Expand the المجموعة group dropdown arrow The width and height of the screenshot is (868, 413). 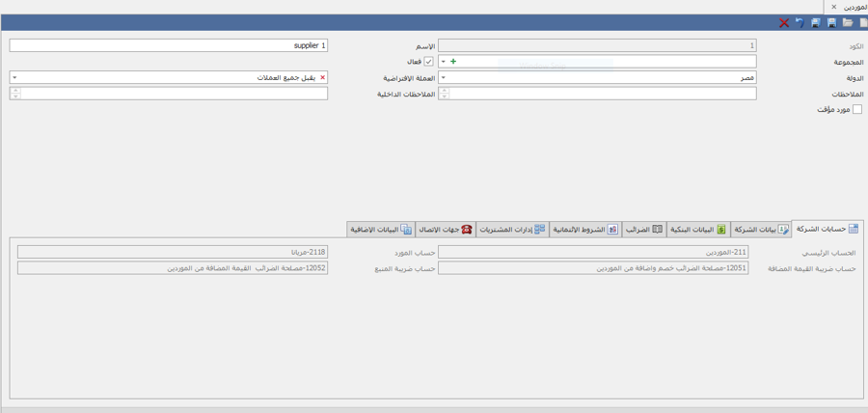(x=444, y=62)
